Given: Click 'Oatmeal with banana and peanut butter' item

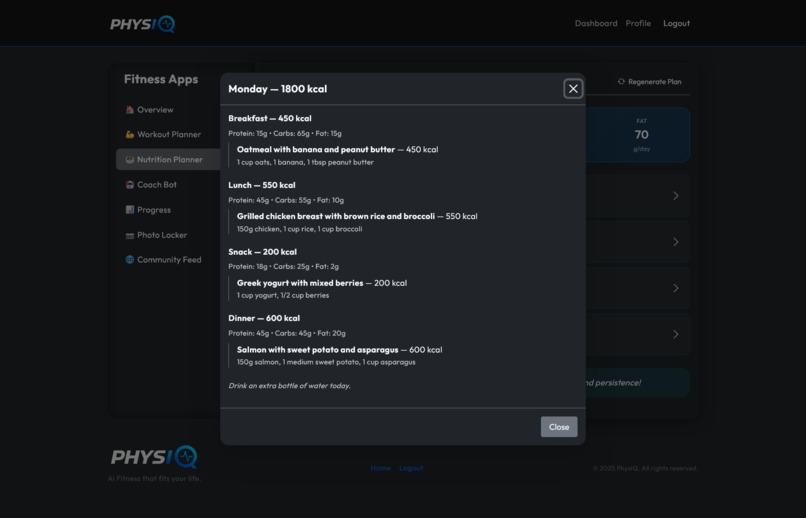Looking at the screenshot, I should [x=316, y=150].
